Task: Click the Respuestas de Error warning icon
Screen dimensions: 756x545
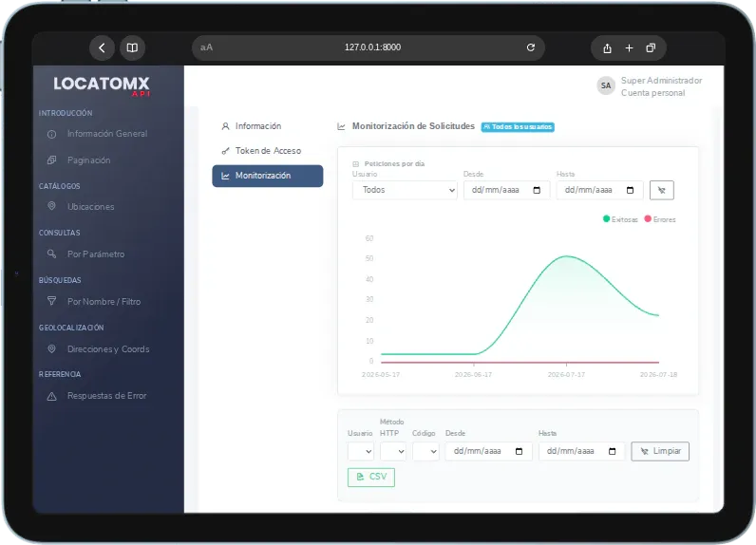Action: coord(51,396)
